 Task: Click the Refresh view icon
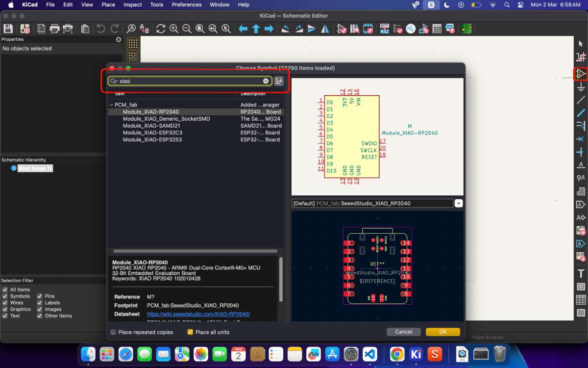(x=161, y=29)
